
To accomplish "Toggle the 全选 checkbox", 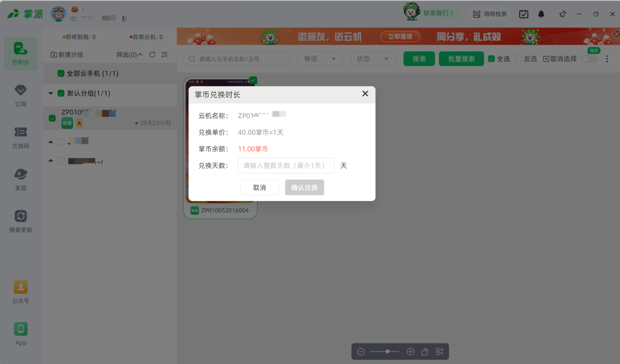I will point(491,59).
